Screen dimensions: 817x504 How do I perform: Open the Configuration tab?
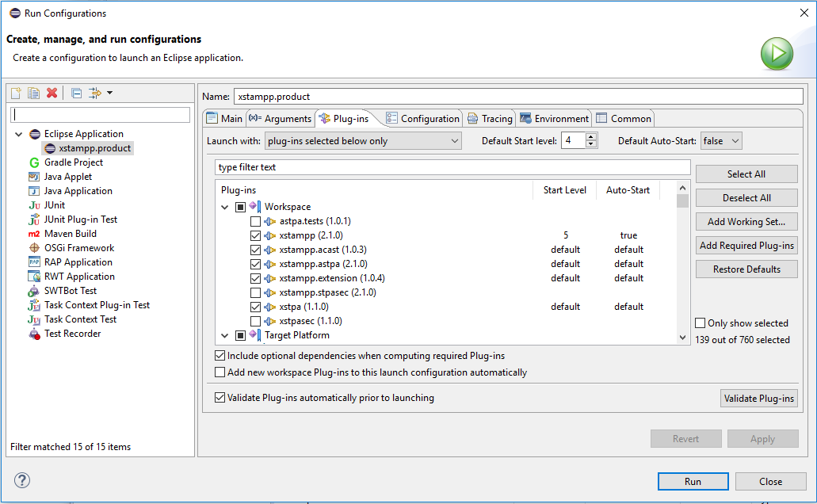click(423, 118)
